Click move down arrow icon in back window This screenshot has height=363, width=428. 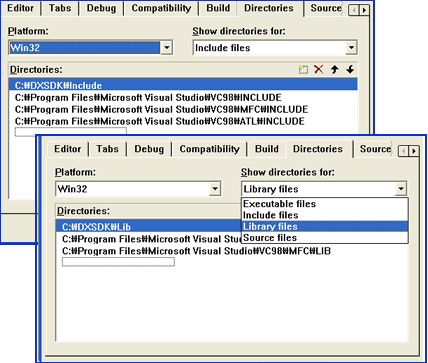pos(350,70)
